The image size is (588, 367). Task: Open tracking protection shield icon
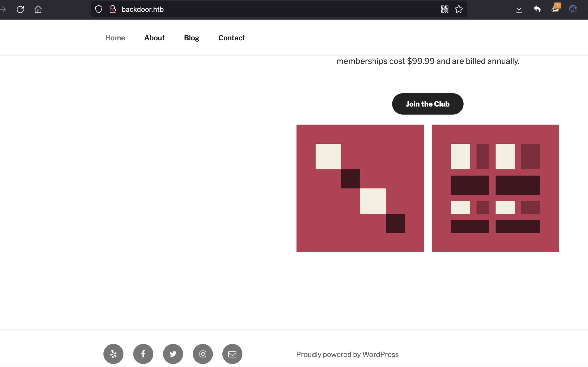coord(99,9)
